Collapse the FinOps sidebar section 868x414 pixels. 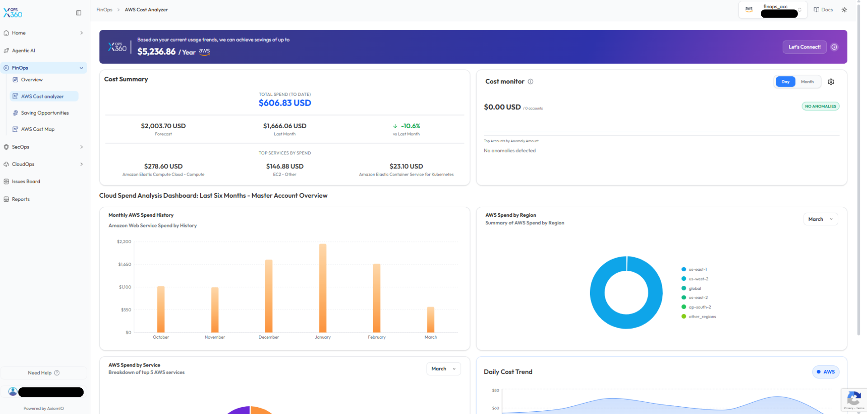81,68
